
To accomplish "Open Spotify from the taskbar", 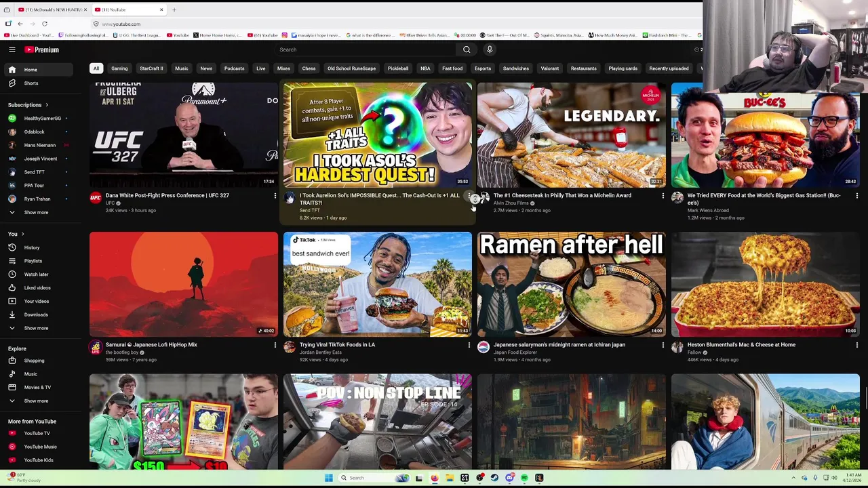I will coord(524,478).
